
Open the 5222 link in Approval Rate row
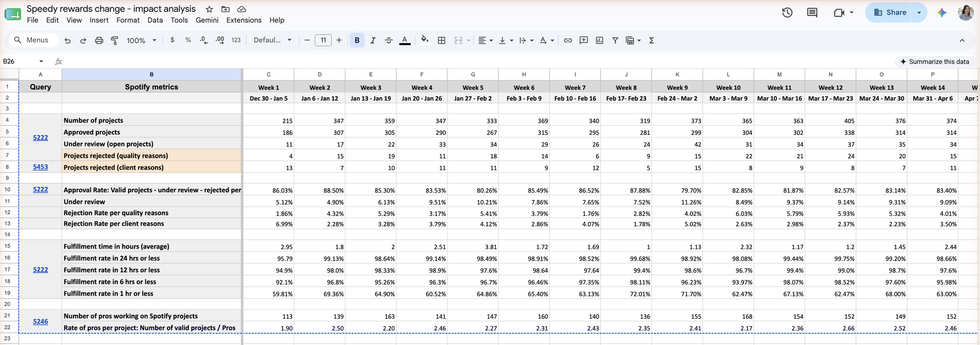coord(40,190)
